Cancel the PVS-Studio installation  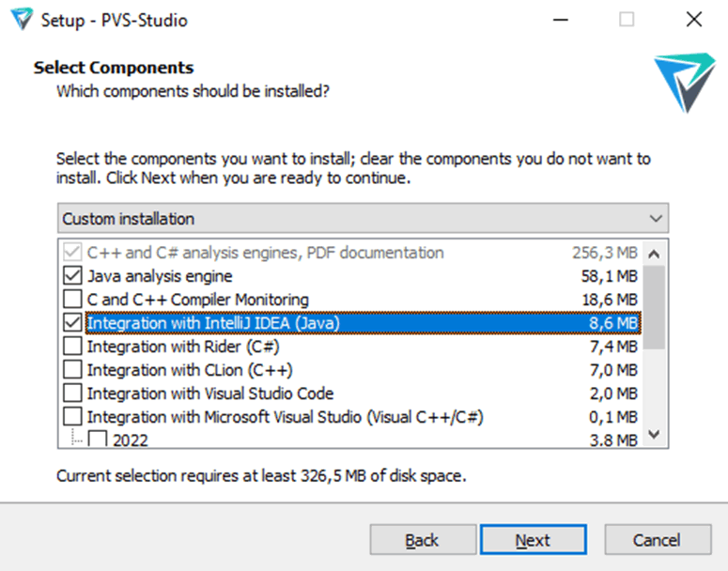click(x=657, y=540)
